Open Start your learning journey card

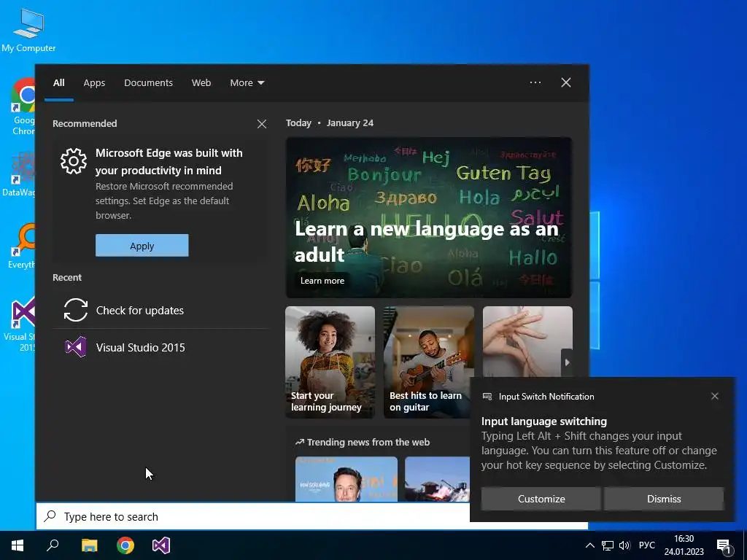[x=330, y=362]
